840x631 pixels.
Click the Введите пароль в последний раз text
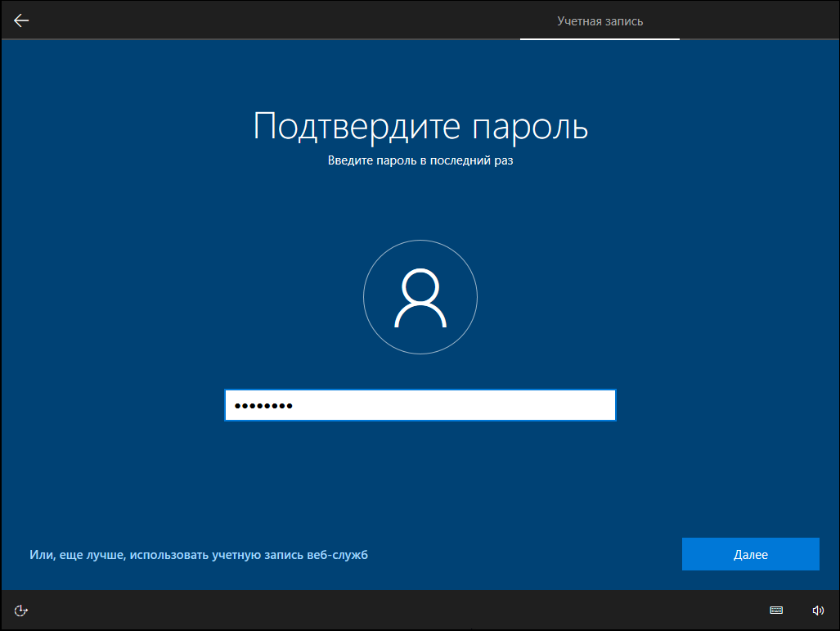coord(420,160)
